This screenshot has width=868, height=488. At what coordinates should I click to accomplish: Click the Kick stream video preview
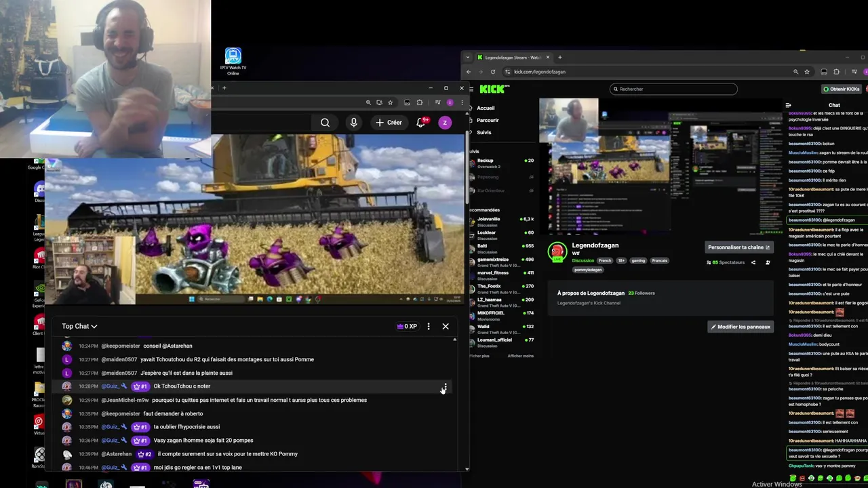660,167
